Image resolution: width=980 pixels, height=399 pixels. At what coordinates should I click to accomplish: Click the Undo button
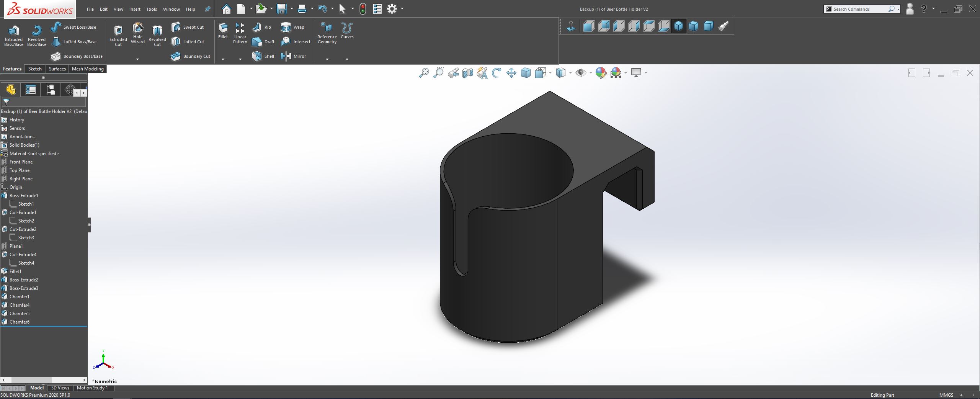click(323, 9)
